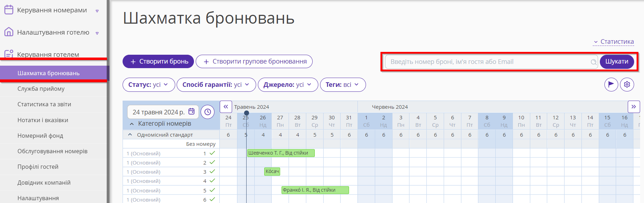Collapse the Категорії номерів section
Screen dimensions: 644x203
pyautogui.click(x=132, y=124)
